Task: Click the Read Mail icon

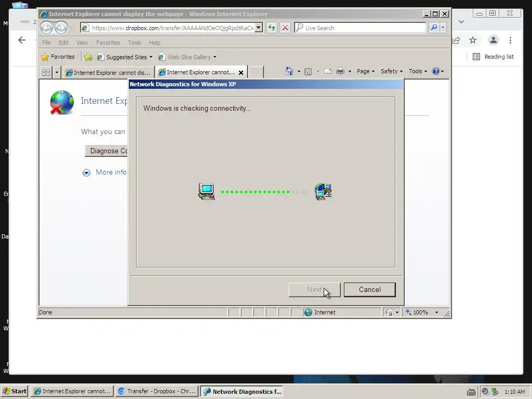Action: (328, 72)
